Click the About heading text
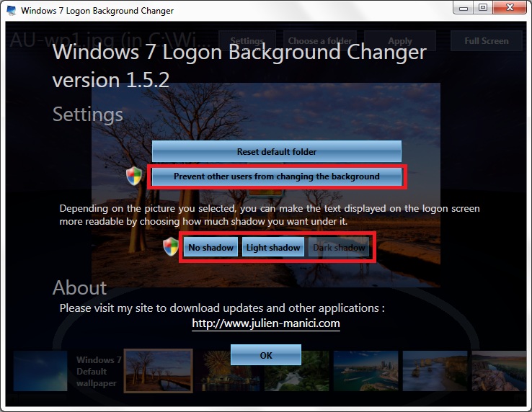The image size is (532, 412). pos(80,287)
